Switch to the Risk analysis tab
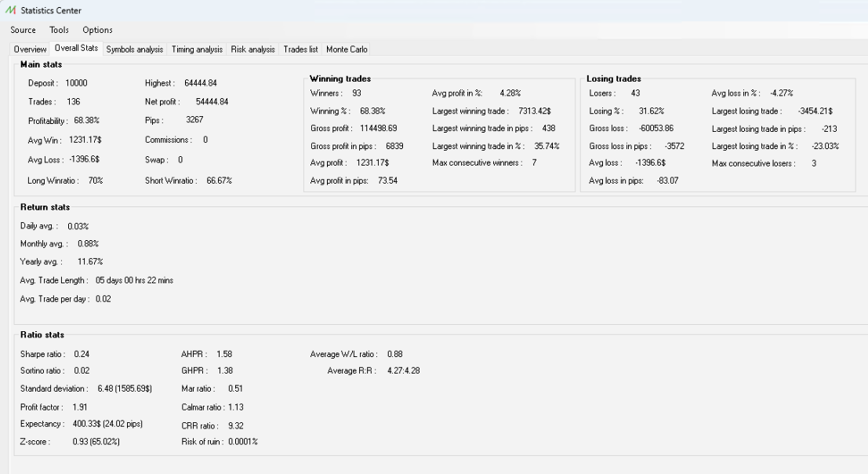The height and width of the screenshot is (474, 868). point(252,49)
